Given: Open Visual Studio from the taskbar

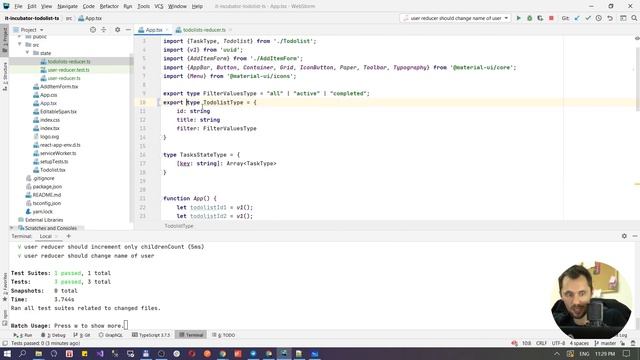Looking at the screenshot, I should (100, 353).
